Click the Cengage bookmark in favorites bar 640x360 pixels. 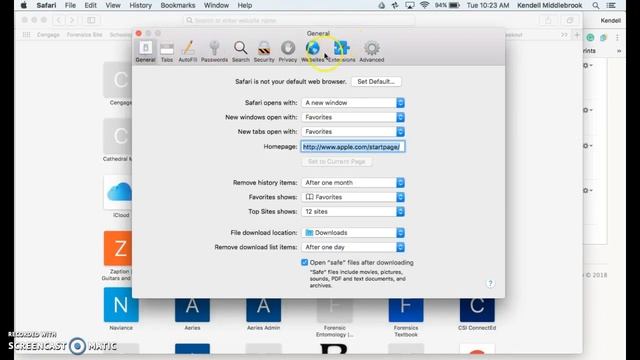tap(48, 35)
